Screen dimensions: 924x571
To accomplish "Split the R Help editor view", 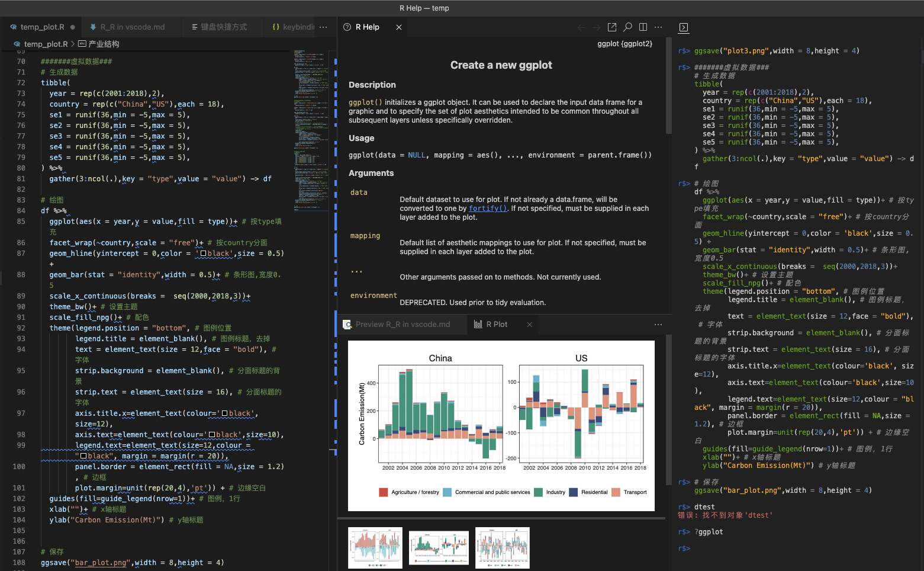I will pos(643,27).
